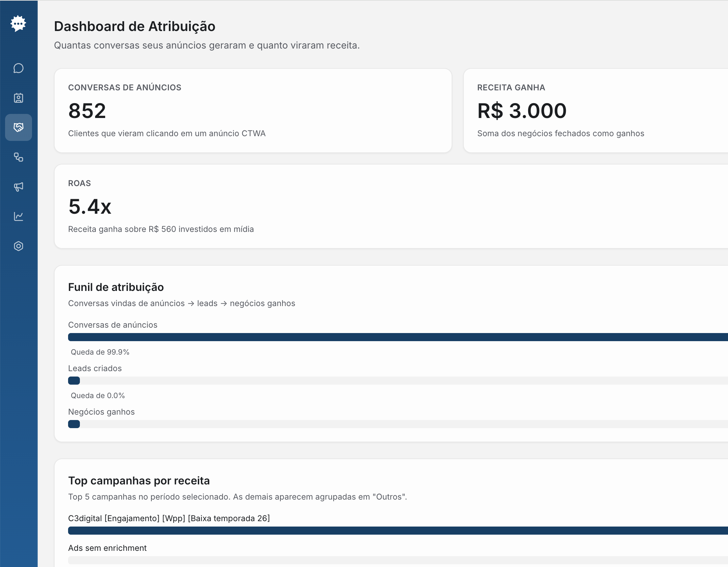Image resolution: width=728 pixels, height=567 pixels.
Task: Click the CONVERSAS DE ANÚNCIOS card label
Action: point(125,88)
